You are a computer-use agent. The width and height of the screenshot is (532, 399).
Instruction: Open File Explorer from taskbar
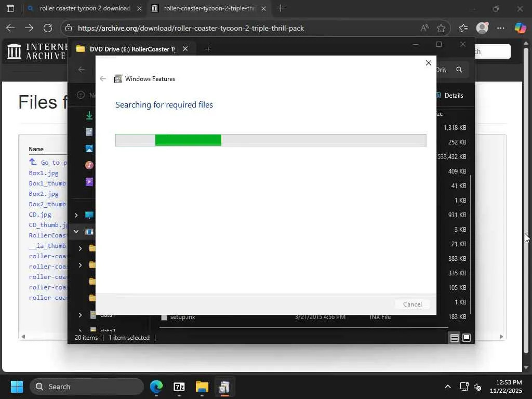pos(202,387)
